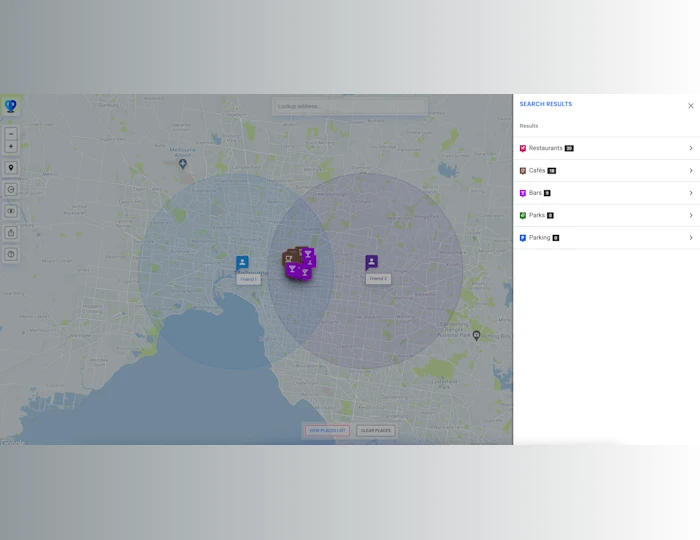The image size is (700, 540).
Task: Zoom in with the plus button
Action: (x=11, y=146)
